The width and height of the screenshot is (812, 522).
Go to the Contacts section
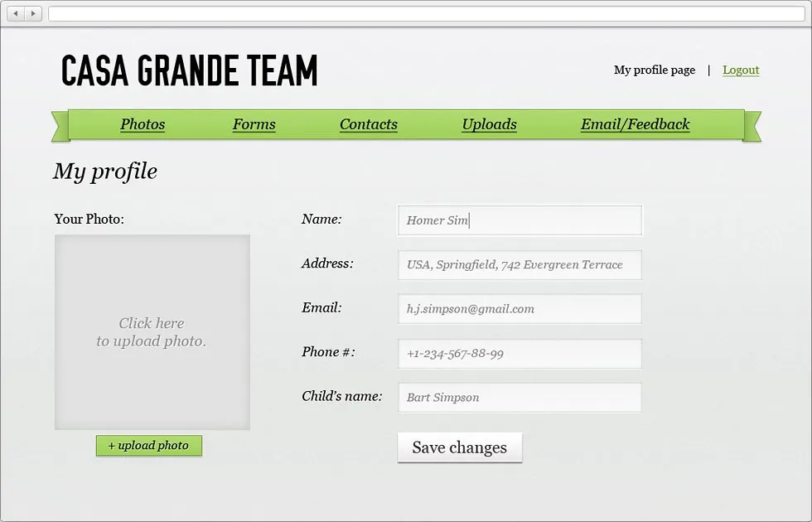(x=368, y=124)
